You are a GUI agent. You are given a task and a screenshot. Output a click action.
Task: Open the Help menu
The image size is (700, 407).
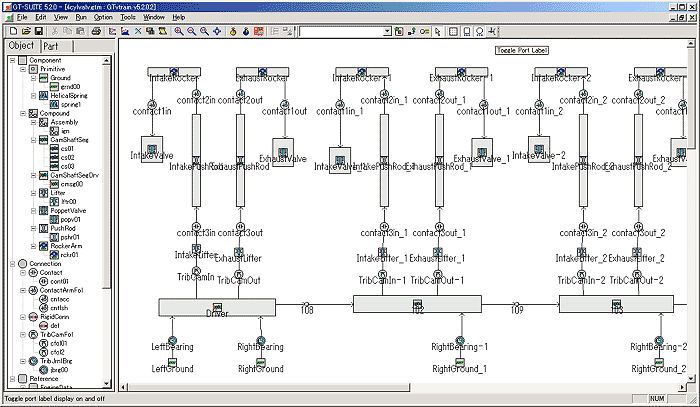click(x=179, y=17)
